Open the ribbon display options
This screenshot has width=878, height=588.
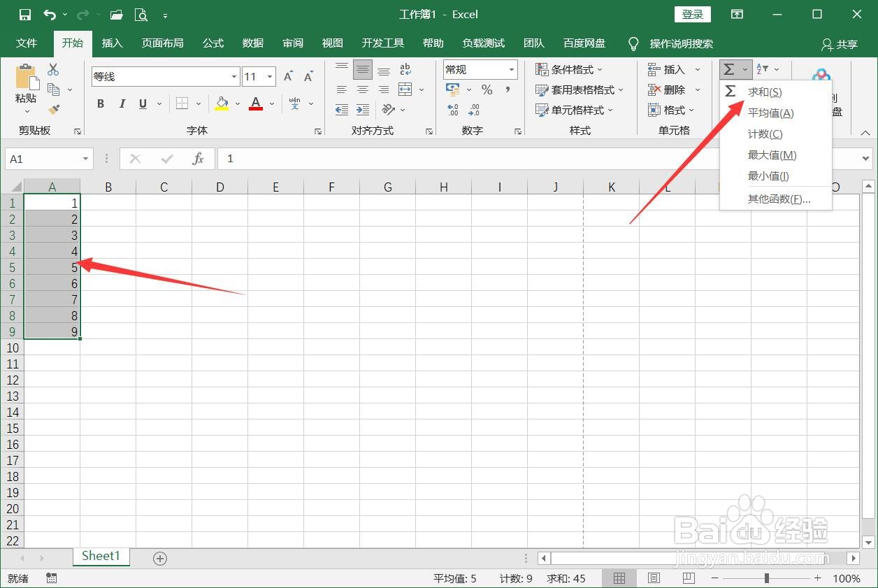[737, 14]
